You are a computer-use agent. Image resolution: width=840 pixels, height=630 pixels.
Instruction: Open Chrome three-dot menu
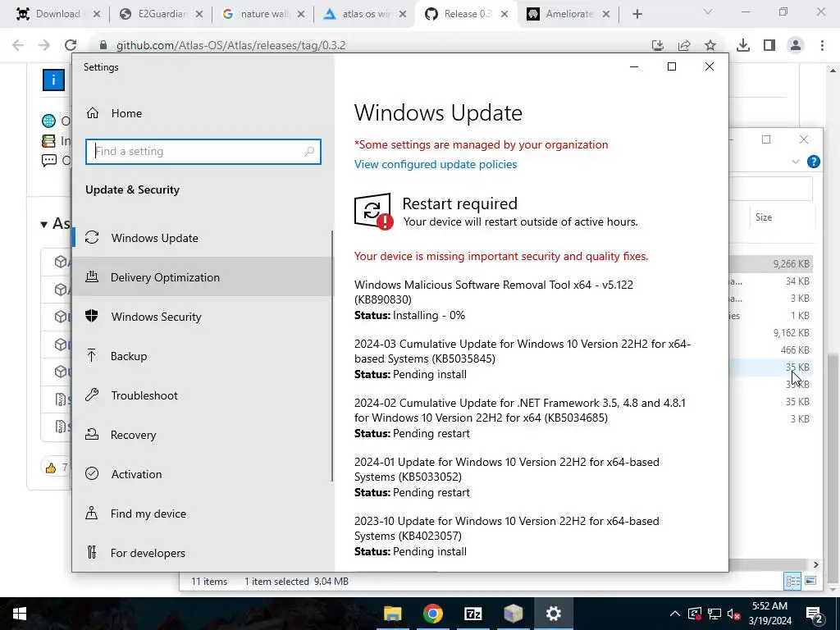pyautogui.click(x=822, y=46)
